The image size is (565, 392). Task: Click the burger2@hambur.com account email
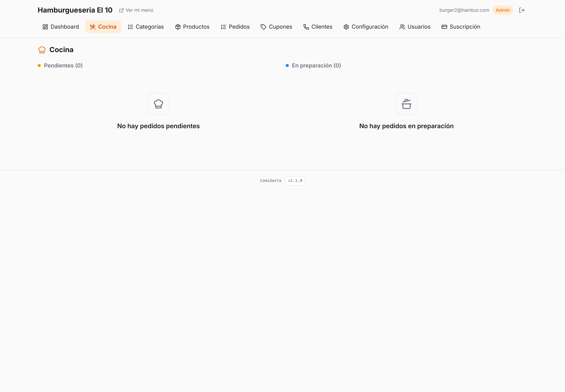click(x=464, y=10)
